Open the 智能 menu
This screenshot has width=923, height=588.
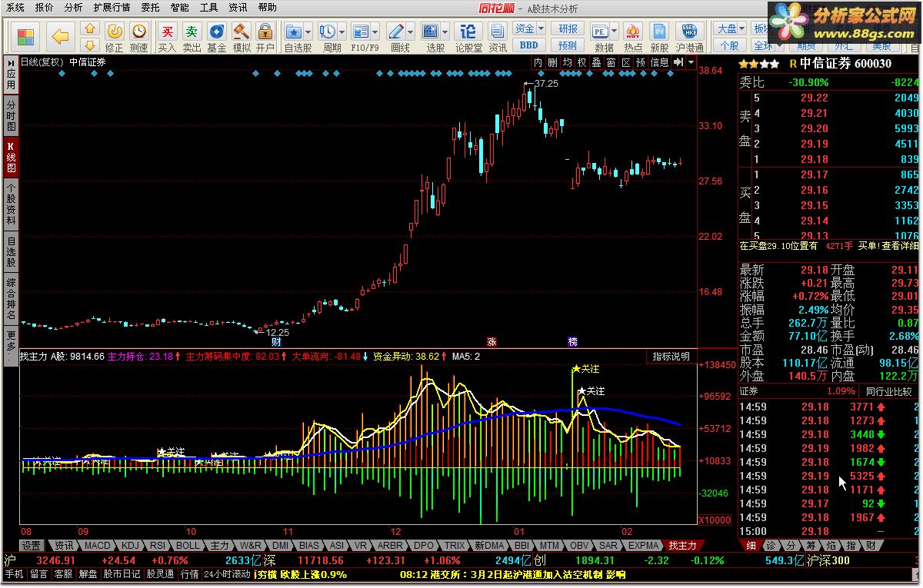click(179, 8)
